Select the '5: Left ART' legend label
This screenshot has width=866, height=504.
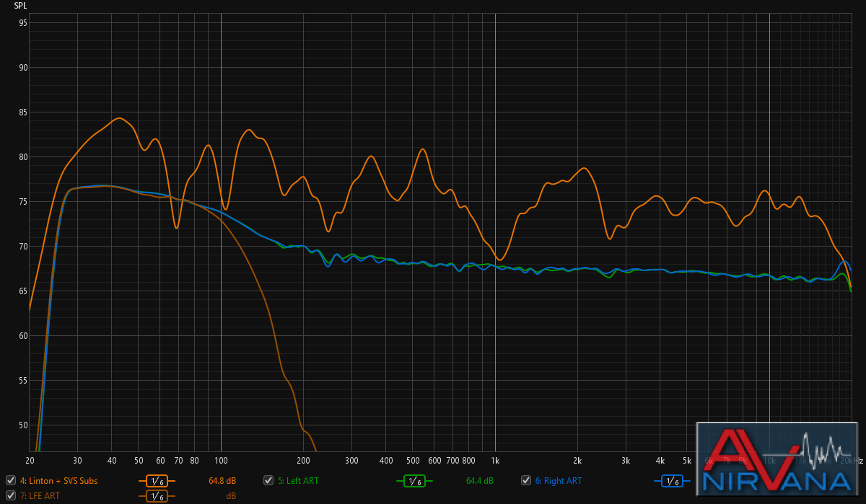tap(298, 480)
